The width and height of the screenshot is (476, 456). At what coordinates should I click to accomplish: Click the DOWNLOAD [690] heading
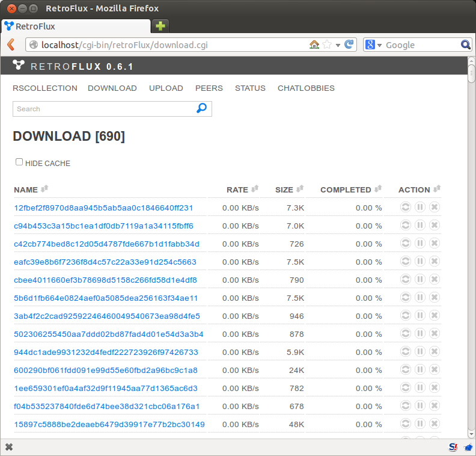tap(69, 136)
